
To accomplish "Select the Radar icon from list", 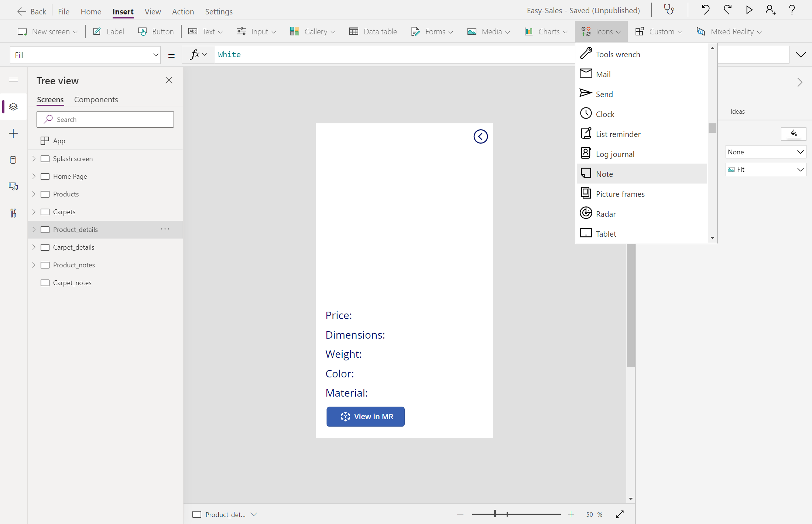I will tap(606, 214).
